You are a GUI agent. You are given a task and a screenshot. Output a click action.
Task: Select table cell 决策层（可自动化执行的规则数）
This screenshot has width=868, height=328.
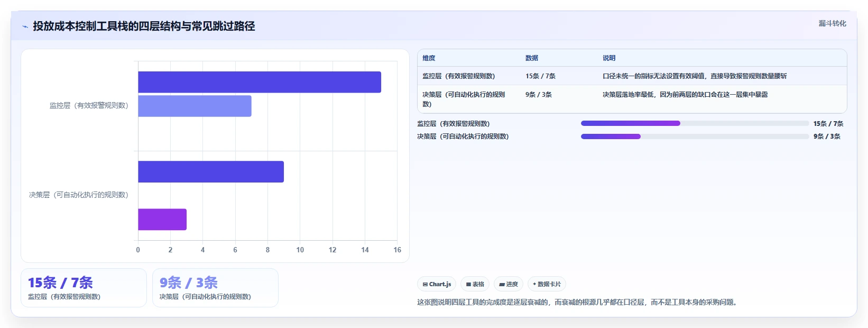[464, 99]
